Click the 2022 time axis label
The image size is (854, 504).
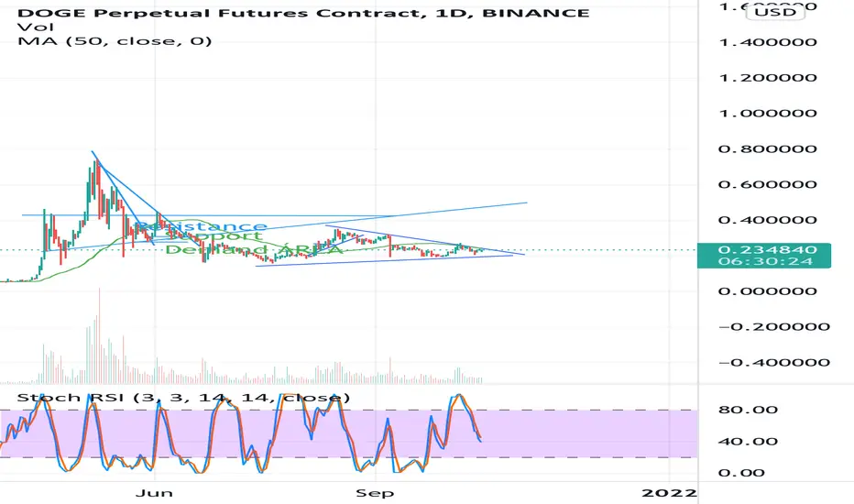(x=670, y=493)
